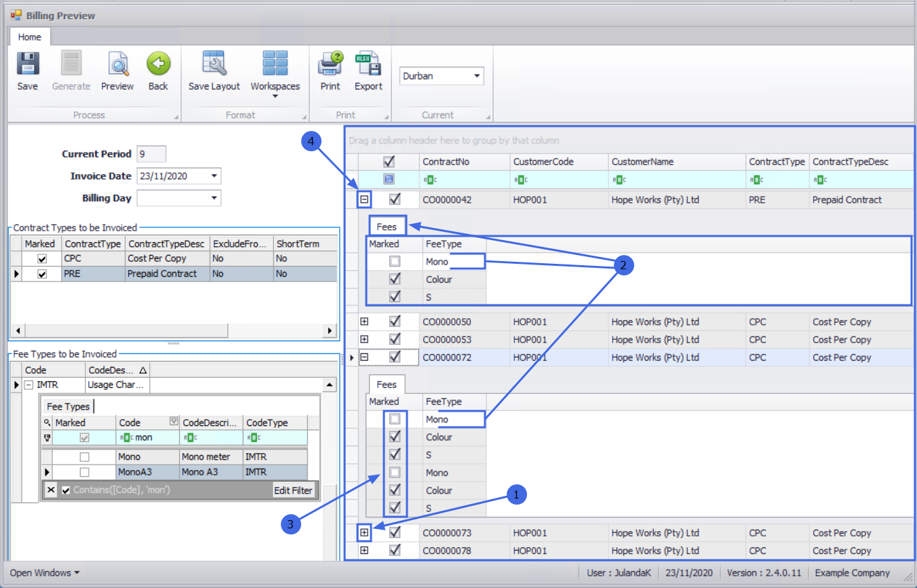The height and width of the screenshot is (588, 917).
Task: Select the Home ribbon tab
Action: click(x=29, y=37)
